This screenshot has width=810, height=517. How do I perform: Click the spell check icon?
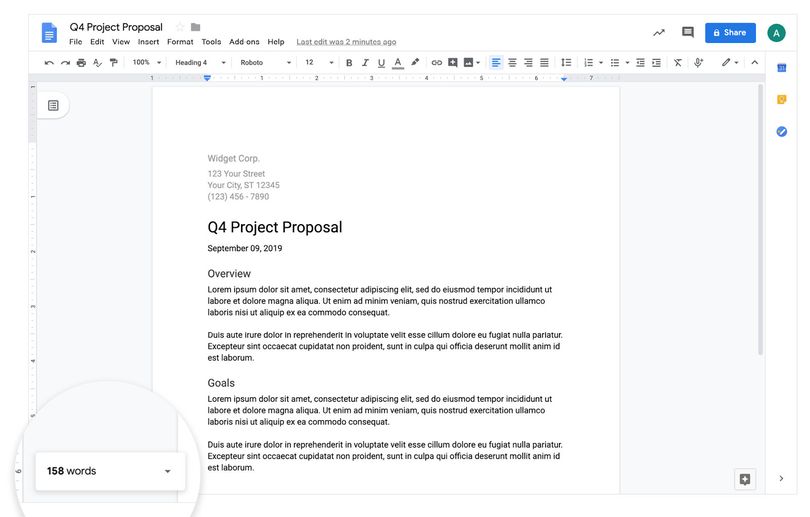[x=97, y=62]
